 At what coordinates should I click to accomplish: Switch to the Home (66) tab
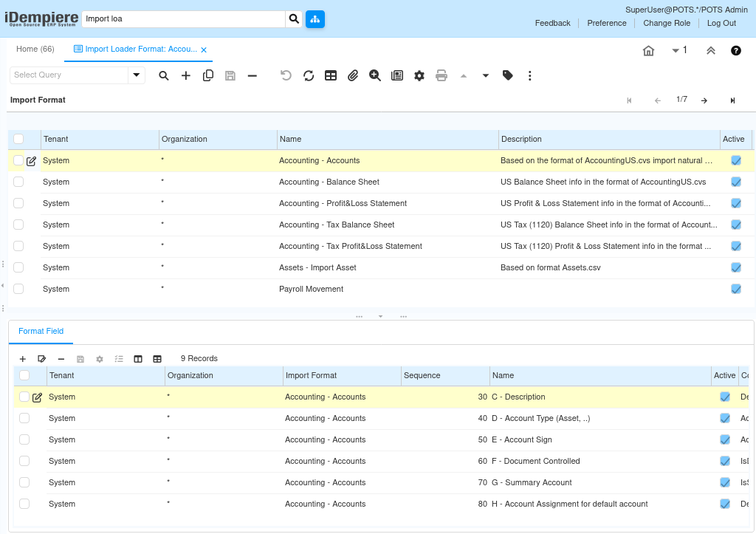click(x=35, y=49)
